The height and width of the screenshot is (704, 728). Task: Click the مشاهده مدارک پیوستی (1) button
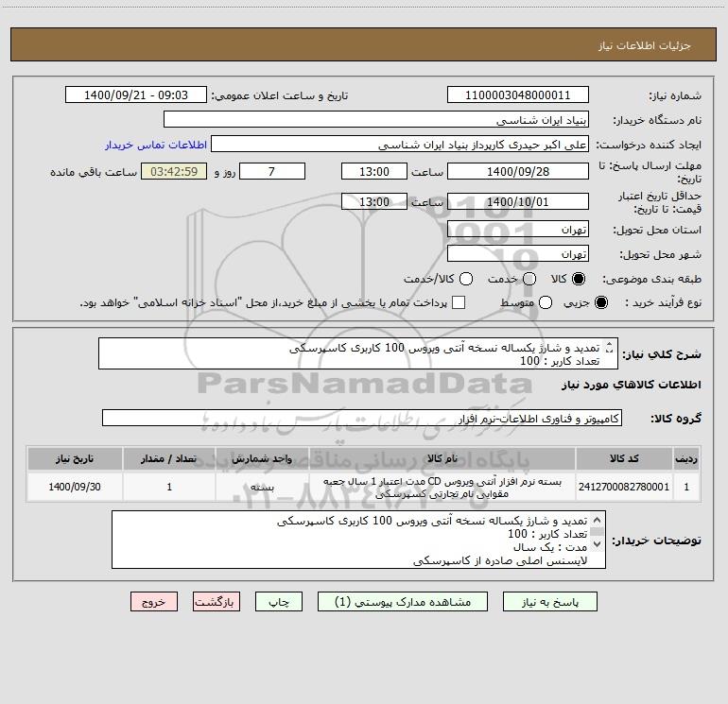403,602
